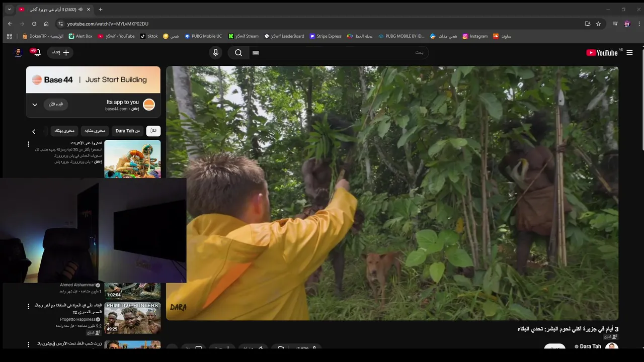Open the media control icon in toolbar
The image size is (644, 362).
point(615,24)
